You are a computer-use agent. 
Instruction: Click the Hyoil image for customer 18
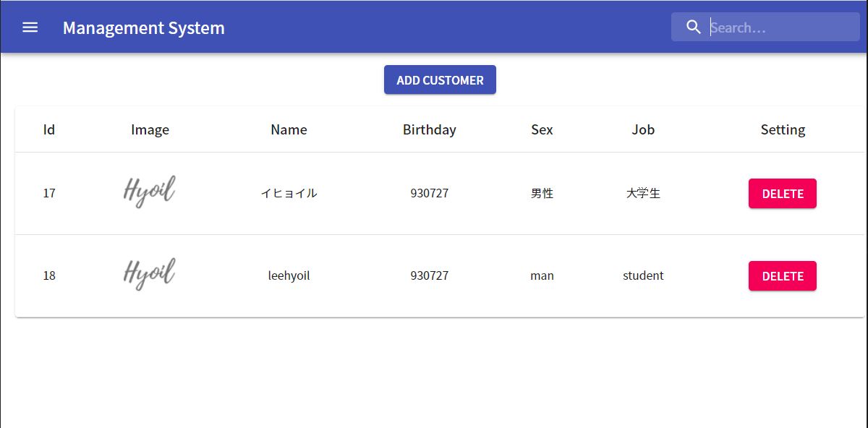click(x=149, y=273)
